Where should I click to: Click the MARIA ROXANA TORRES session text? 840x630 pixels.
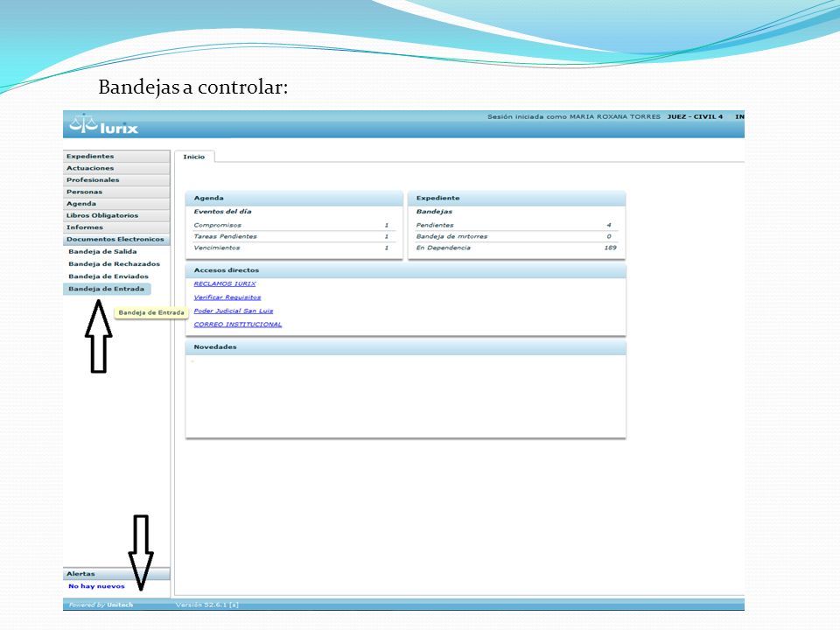[615, 116]
